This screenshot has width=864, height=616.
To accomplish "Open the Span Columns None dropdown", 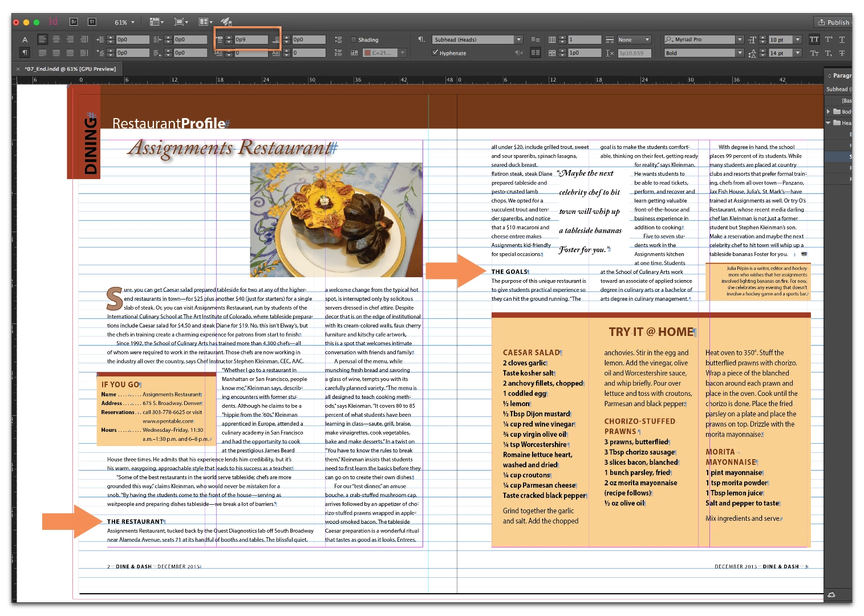I will 634,39.
